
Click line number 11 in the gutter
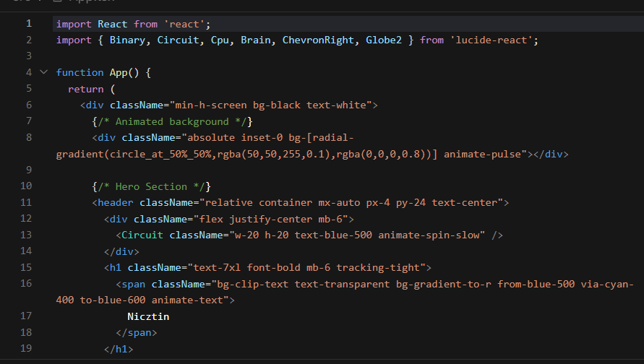click(x=26, y=202)
